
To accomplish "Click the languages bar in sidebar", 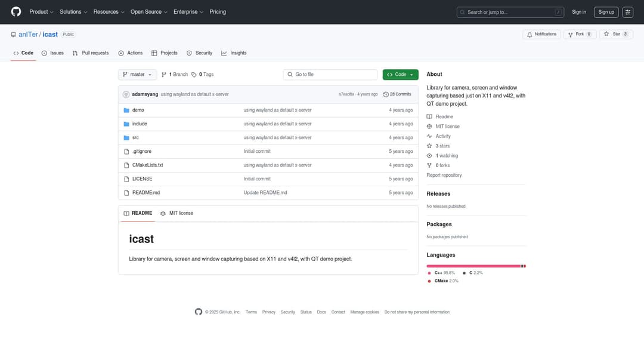I will pyautogui.click(x=476, y=266).
